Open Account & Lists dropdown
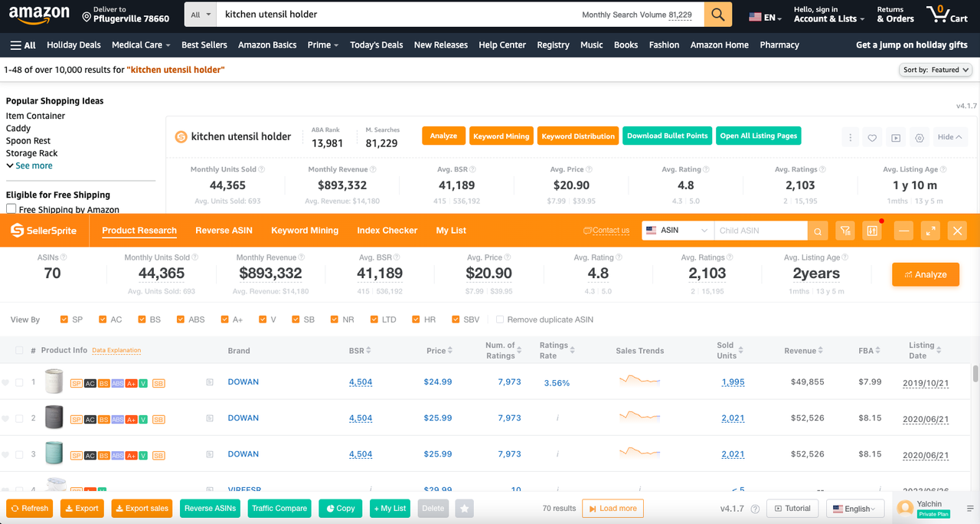 [x=829, y=15]
